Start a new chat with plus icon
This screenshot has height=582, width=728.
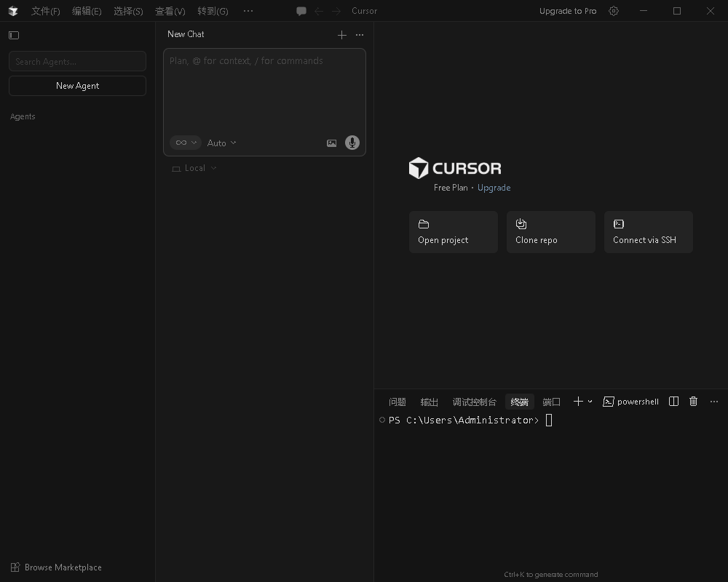click(x=342, y=35)
